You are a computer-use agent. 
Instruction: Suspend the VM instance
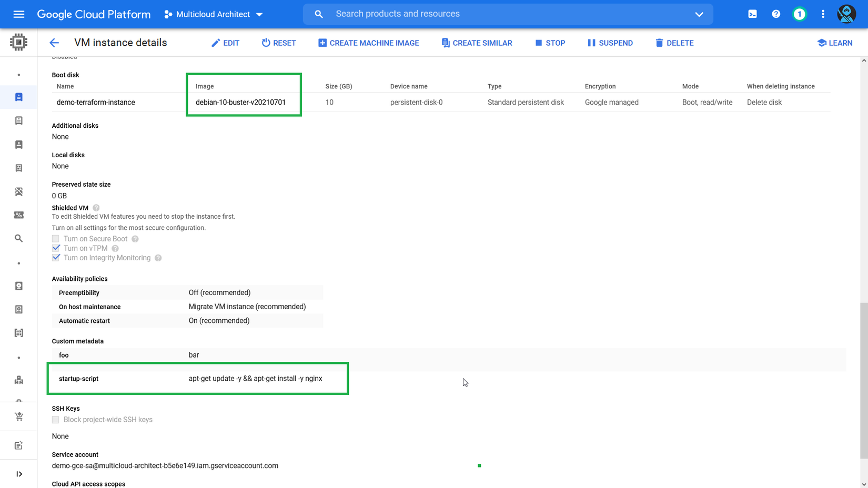[x=610, y=43]
